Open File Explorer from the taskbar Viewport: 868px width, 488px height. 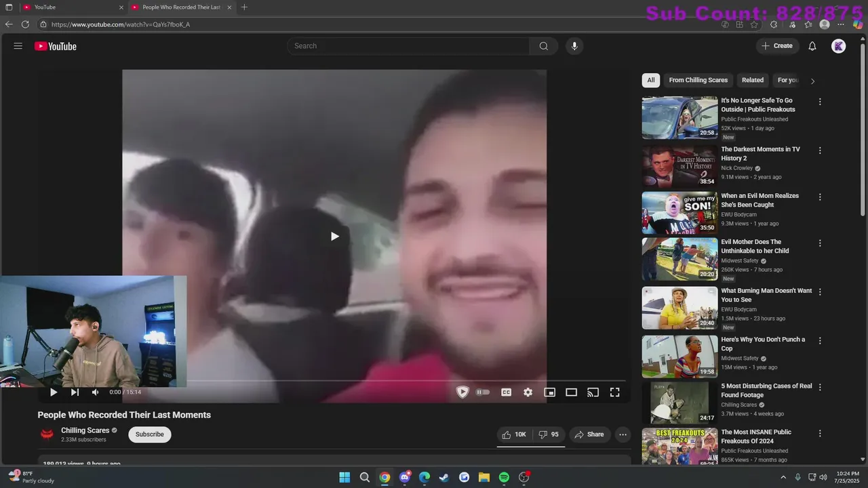coord(484,477)
